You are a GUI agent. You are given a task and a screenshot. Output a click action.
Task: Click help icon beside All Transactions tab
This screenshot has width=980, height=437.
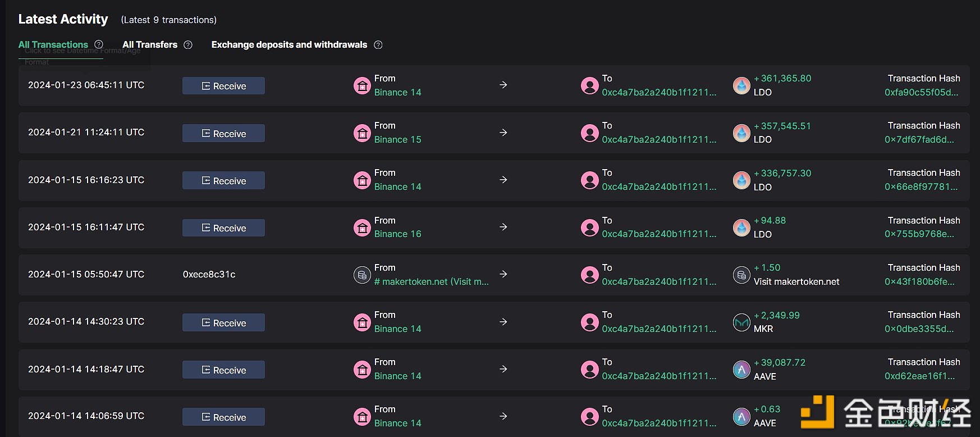pyautogui.click(x=99, y=44)
